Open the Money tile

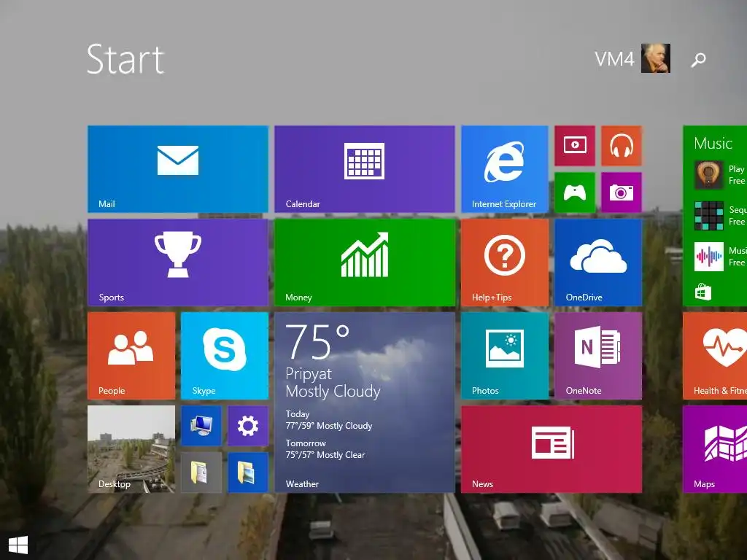pos(365,262)
